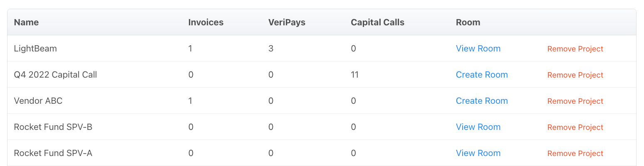Remove Project Vendor ABC
The width and height of the screenshot is (644, 166).
[575, 101]
